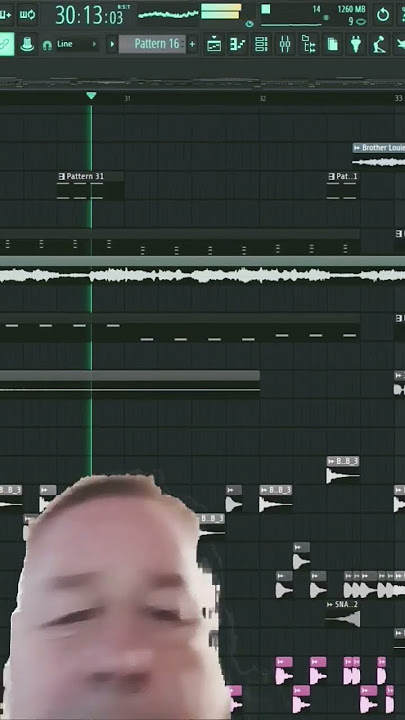This screenshot has width=405, height=720.
Task: Click the polyphony value 9
Action: [351, 21]
